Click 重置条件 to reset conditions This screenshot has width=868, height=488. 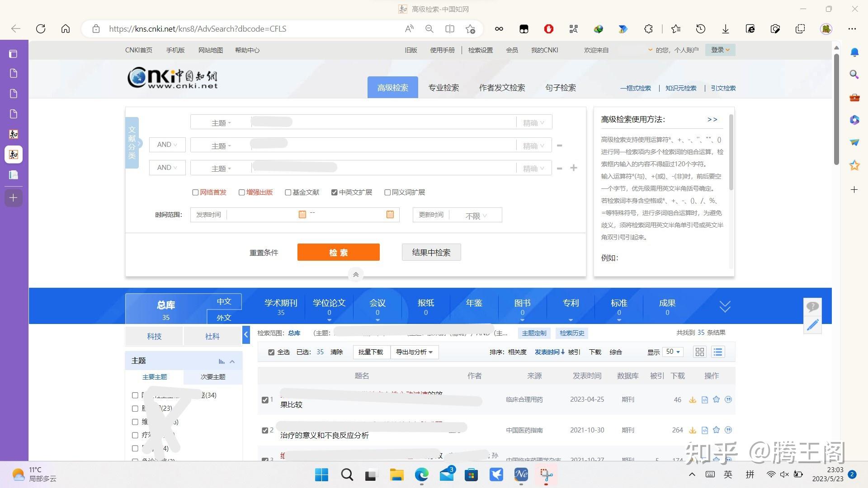[x=264, y=253]
